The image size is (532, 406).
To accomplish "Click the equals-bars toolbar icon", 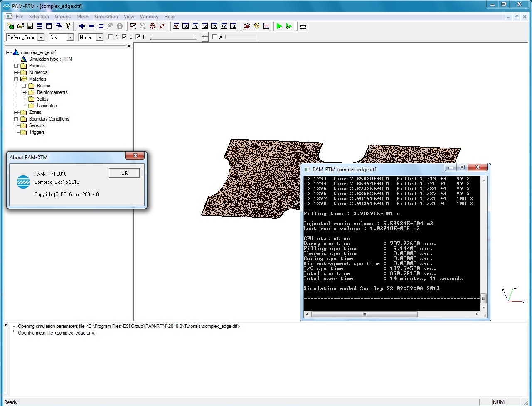I will click(x=101, y=26).
